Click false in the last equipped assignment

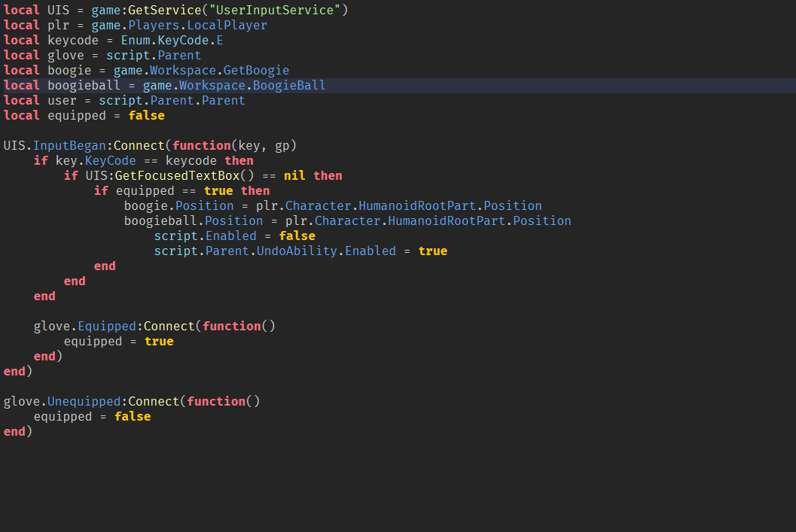(x=133, y=417)
